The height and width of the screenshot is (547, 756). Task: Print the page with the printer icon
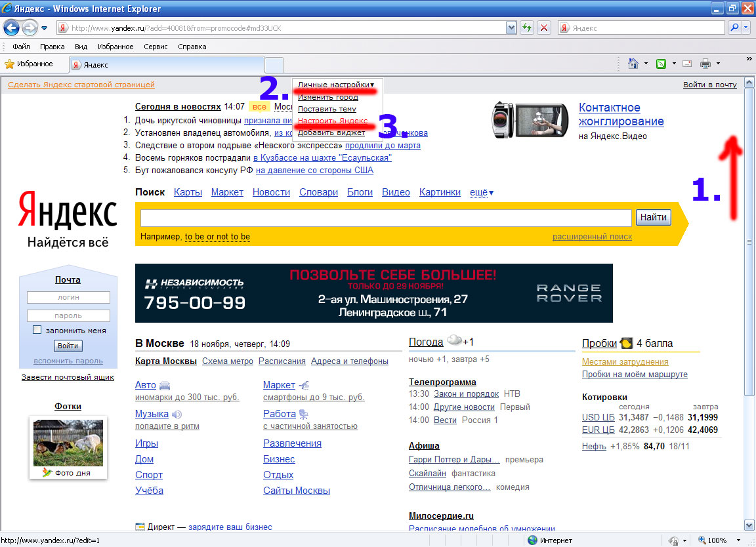705,64
